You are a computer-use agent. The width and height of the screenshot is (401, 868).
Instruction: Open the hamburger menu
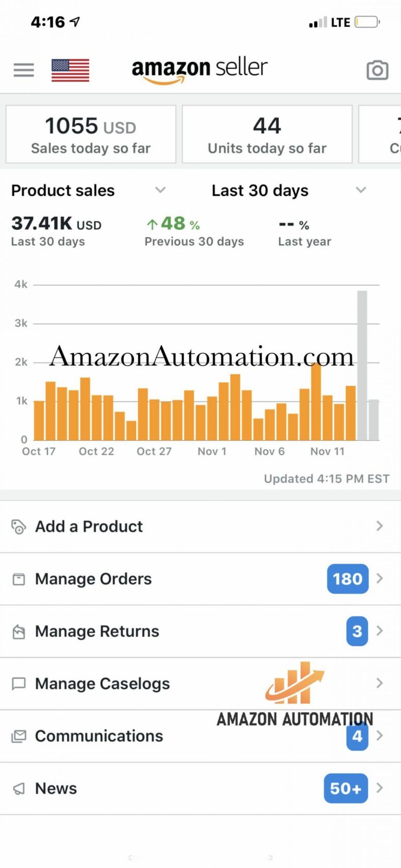point(23,70)
